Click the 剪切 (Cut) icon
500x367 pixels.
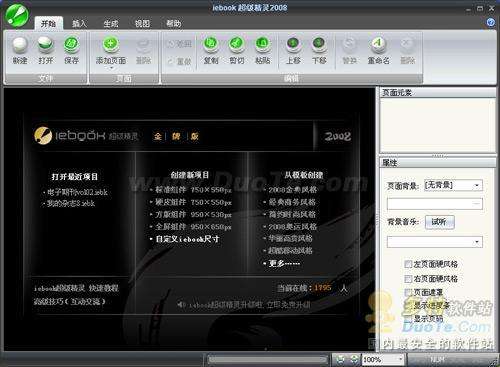[x=237, y=45]
